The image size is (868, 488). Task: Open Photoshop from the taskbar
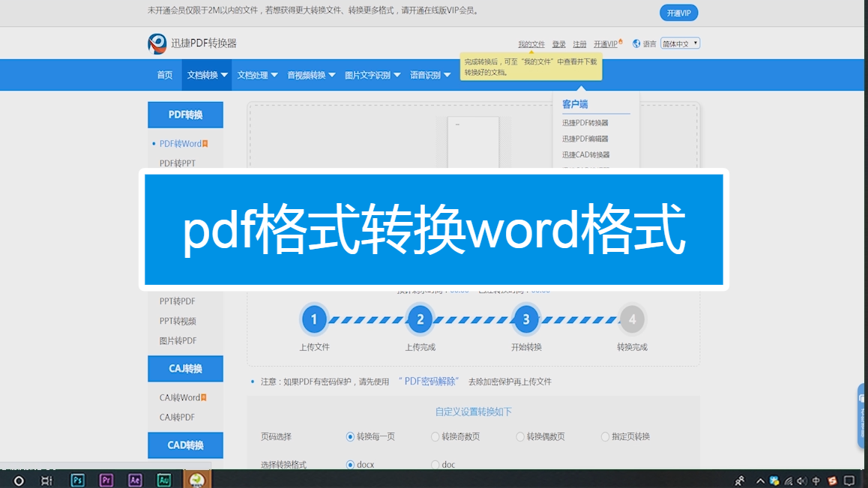pyautogui.click(x=77, y=481)
